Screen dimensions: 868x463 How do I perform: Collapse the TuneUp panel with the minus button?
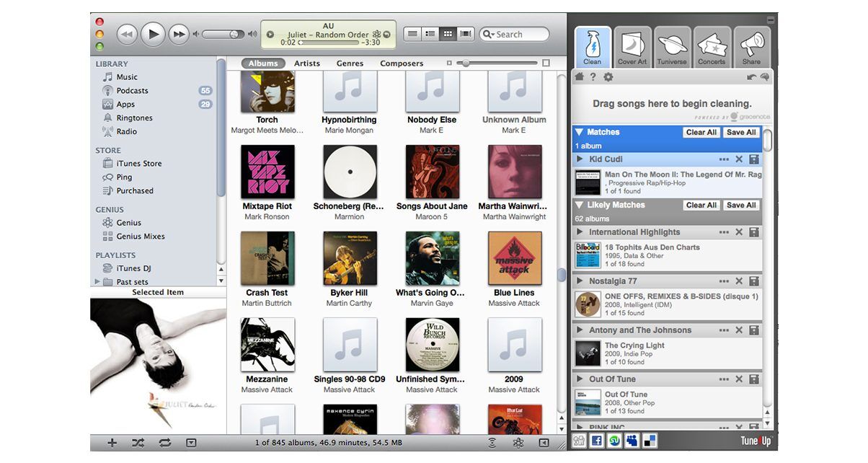pos(772,19)
